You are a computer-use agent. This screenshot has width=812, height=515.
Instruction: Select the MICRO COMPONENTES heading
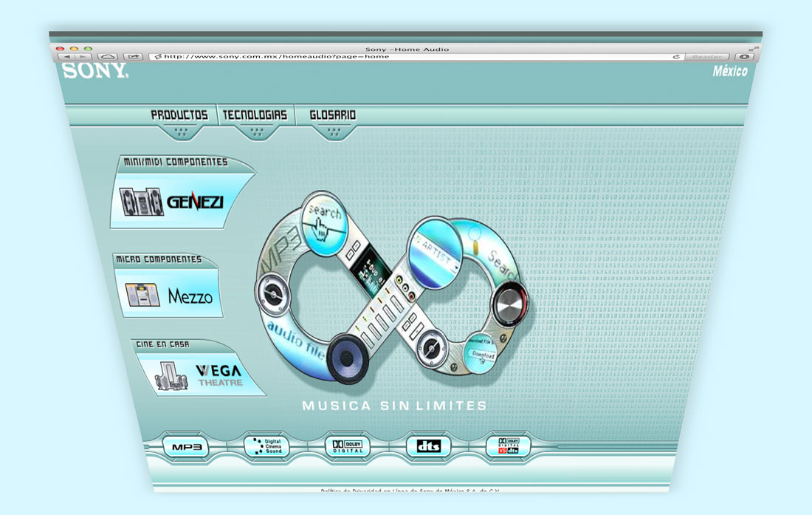(159, 259)
